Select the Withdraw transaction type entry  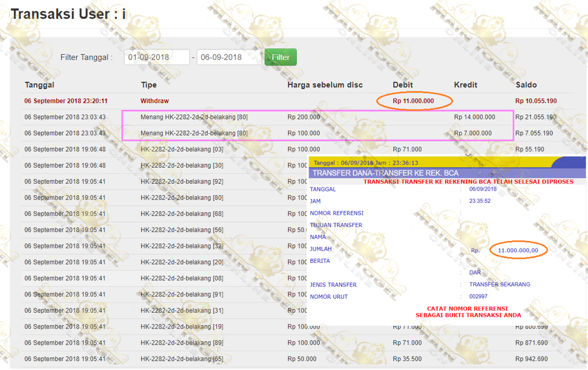point(155,101)
